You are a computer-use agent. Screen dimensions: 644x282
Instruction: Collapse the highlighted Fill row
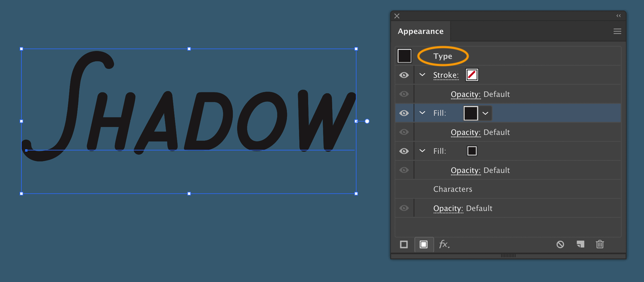point(422,113)
